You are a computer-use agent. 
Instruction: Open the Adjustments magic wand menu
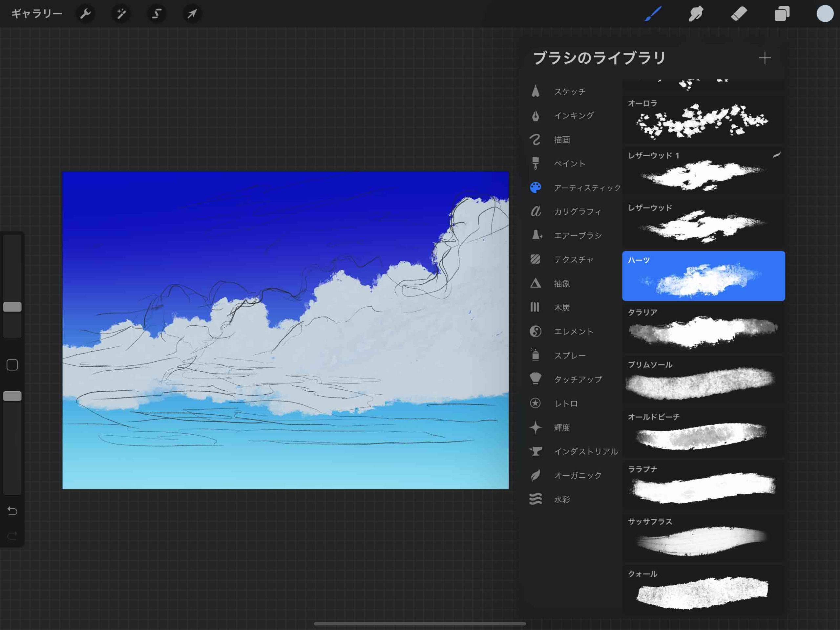[121, 14]
